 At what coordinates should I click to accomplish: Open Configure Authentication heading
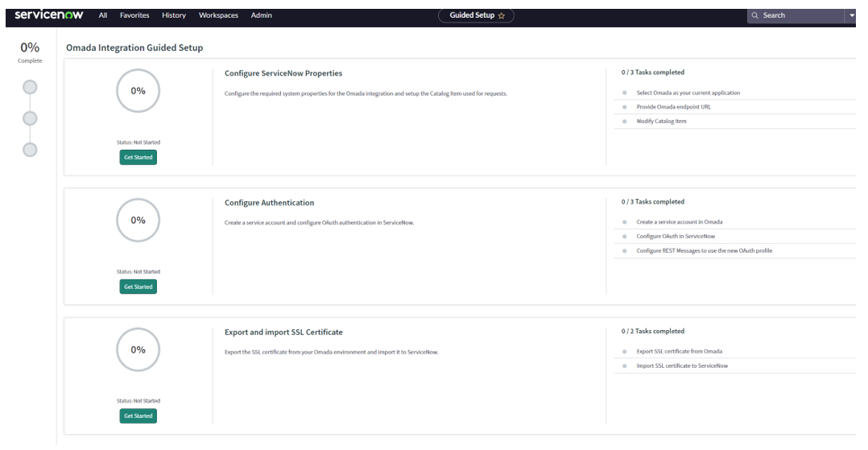pyautogui.click(x=269, y=203)
